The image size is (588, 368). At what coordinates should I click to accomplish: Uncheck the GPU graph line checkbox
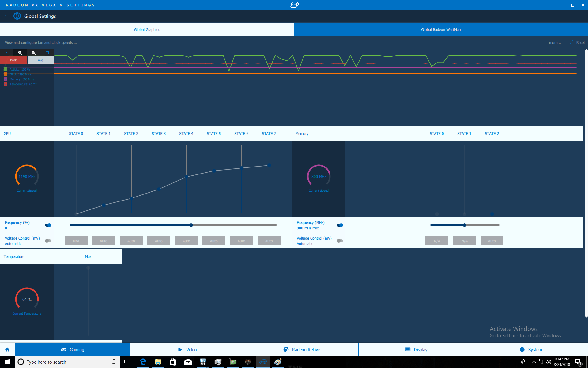coord(6,74)
